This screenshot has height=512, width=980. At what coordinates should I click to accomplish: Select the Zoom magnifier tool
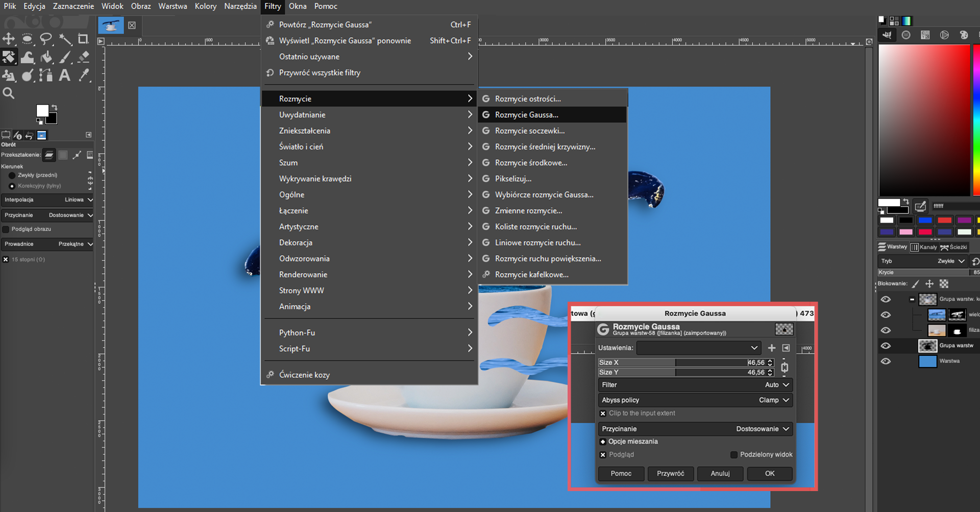pyautogui.click(x=9, y=93)
